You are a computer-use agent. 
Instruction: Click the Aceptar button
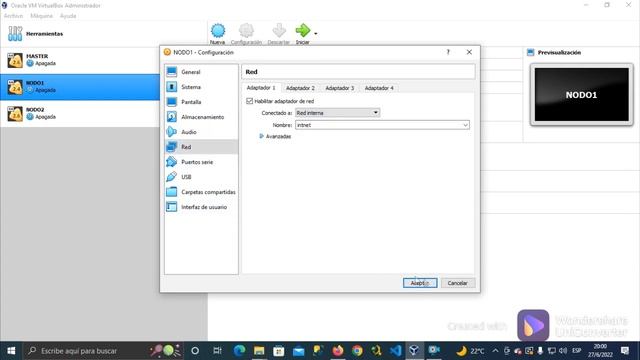(420, 283)
